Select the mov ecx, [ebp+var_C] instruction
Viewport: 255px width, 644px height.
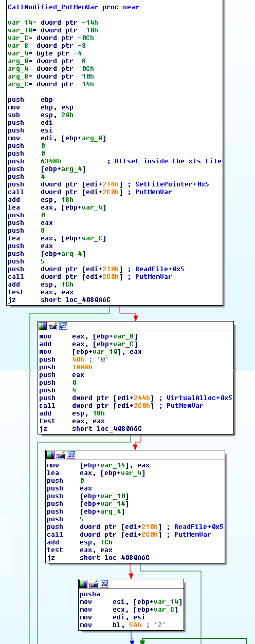(129, 610)
